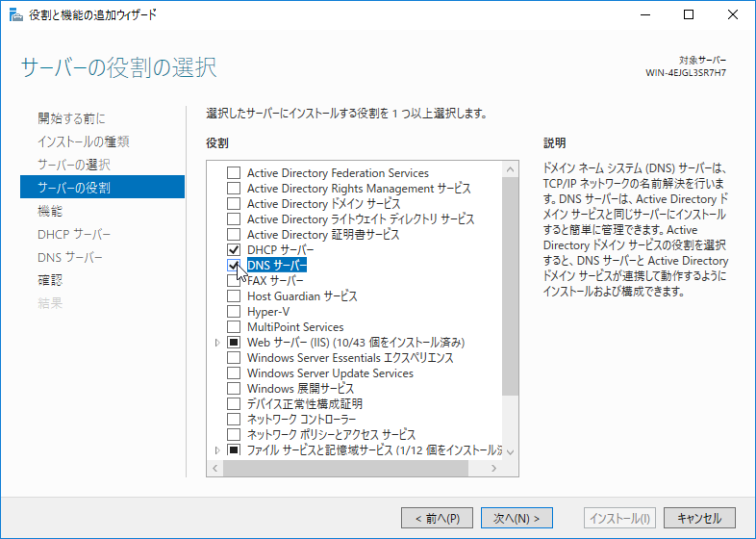Check Host Guardian サービス checkbox

point(234,296)
